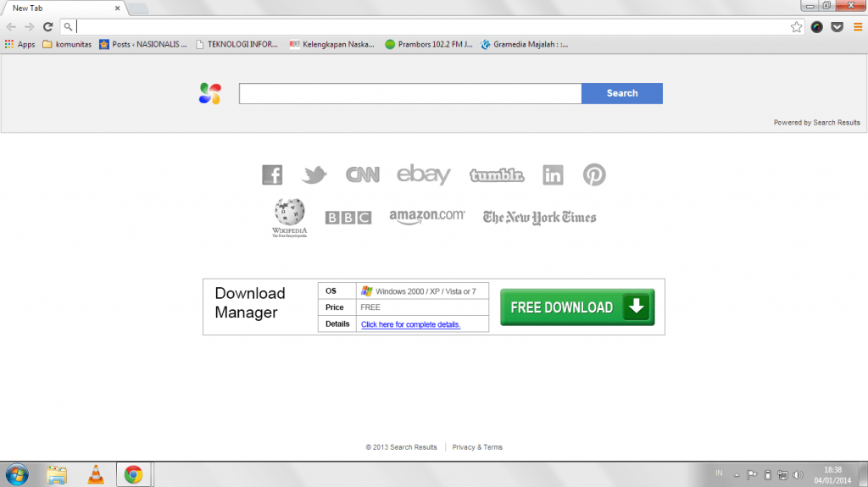Bookmark this page with the star icon
This screenshot has width=868, height=487.
coord(796,27)
